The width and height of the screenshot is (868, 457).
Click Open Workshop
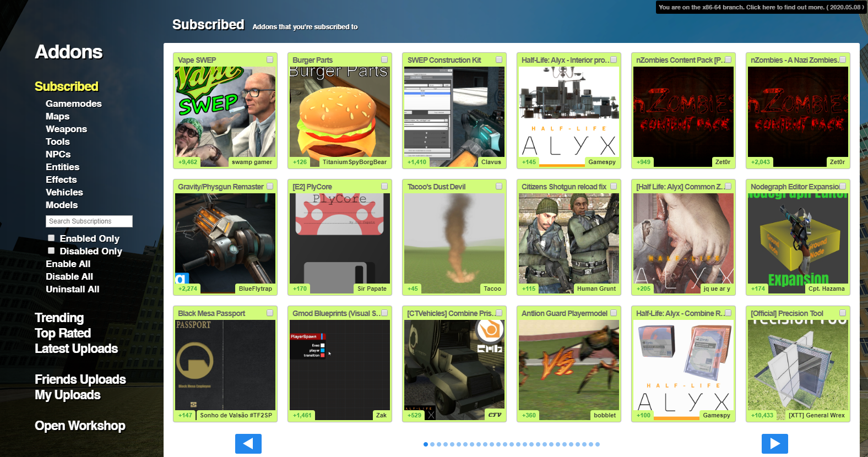click(x=80, y=426)
